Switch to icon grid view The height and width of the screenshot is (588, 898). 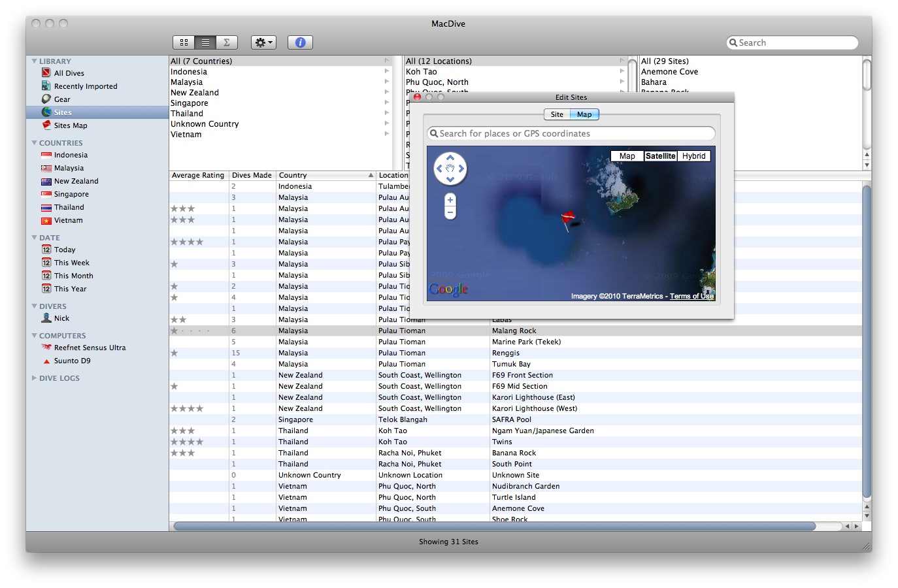(x=184, y=42)
